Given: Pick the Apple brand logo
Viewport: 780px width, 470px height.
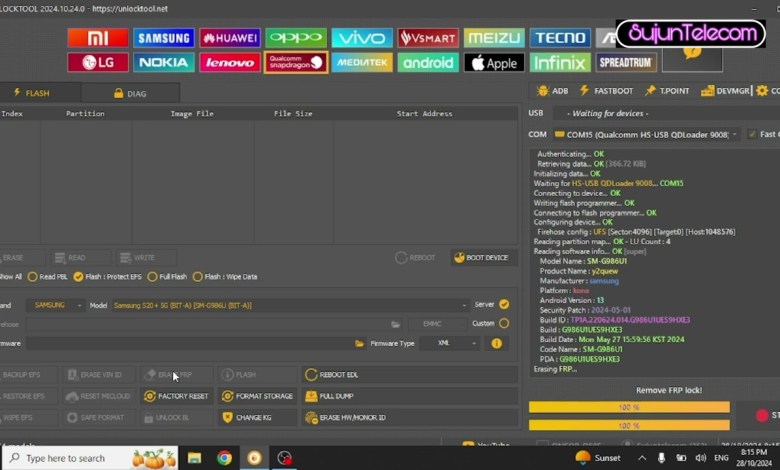Looking at the screenshot, I should (x=494, y=63).
